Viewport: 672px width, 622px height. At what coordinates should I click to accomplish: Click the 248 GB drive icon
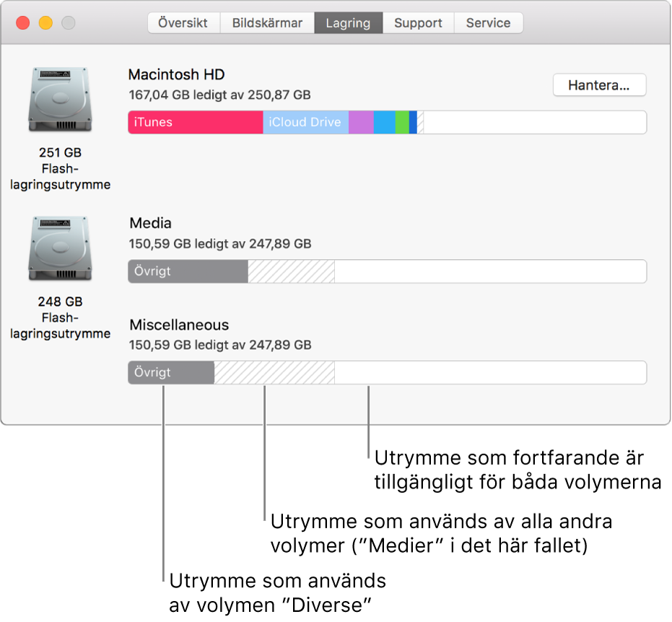click(60, 248)
